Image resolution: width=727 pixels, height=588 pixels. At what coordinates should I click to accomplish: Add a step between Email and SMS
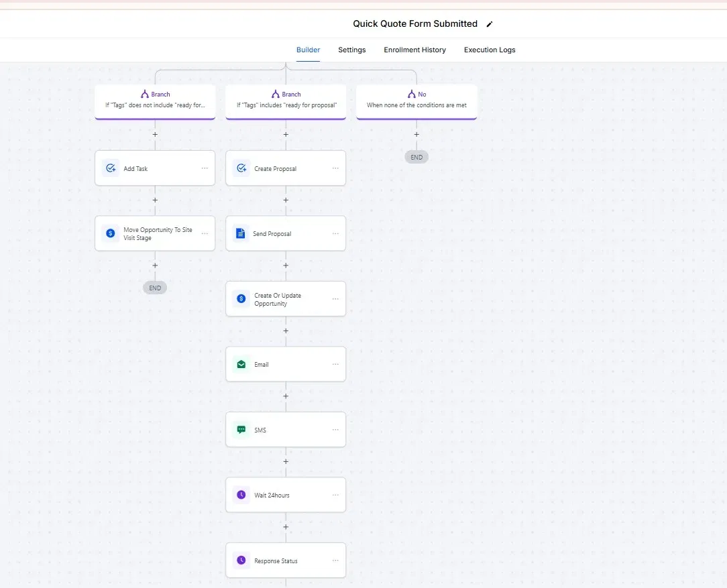[x=286, y=396]
